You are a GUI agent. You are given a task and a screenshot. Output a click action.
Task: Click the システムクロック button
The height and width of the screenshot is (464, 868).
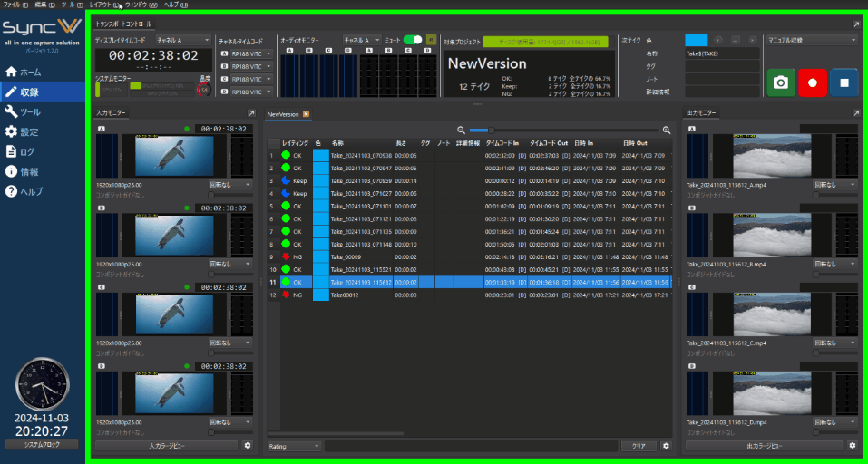tap(42, 444)
